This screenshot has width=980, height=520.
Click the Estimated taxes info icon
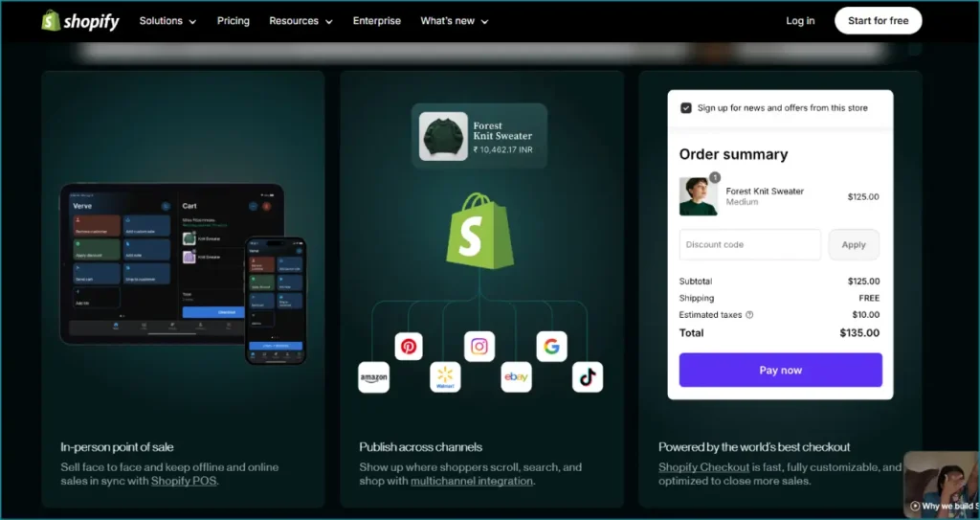(750, 315)
